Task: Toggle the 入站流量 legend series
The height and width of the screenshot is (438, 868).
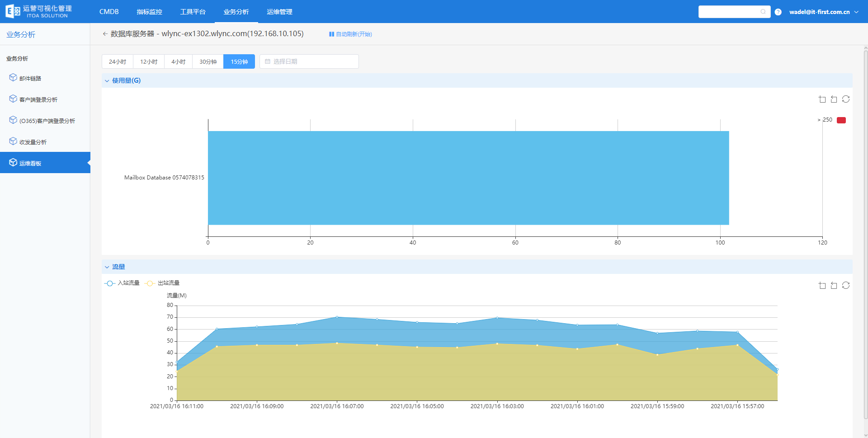Action: (122, 283)
